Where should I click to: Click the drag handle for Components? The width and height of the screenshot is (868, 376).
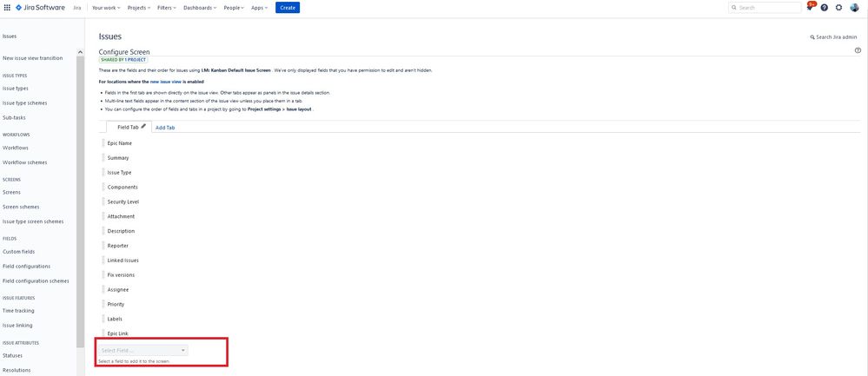click(x=103, y=187)
